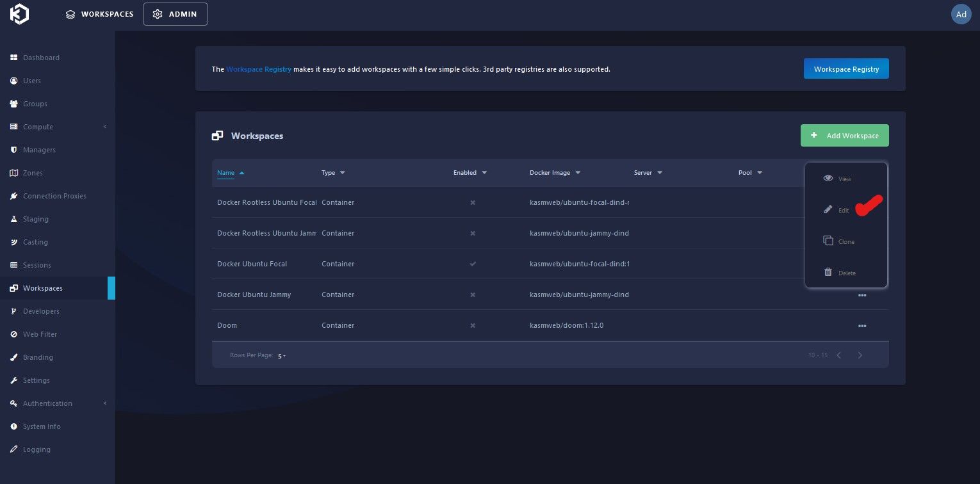Viewport: 980px width, 484px height.
Task: Toggle enabled status for Doom workspace
Action: pyautogui.click(x=473, y=325)
